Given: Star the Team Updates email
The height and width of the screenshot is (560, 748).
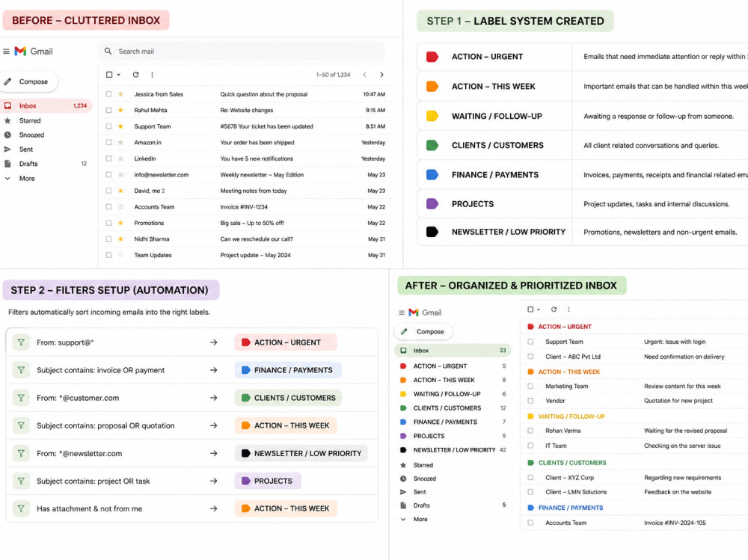Looking at the screenshot, I should (120, 255).
